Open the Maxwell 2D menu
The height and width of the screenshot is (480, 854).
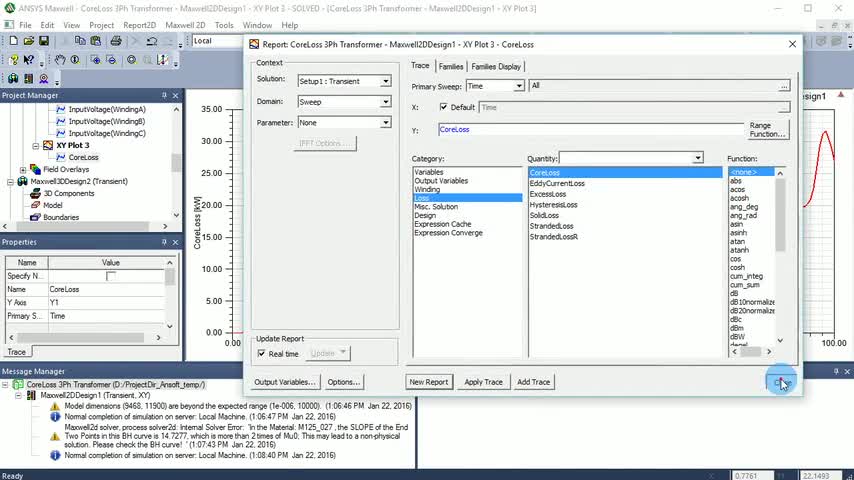185,25
